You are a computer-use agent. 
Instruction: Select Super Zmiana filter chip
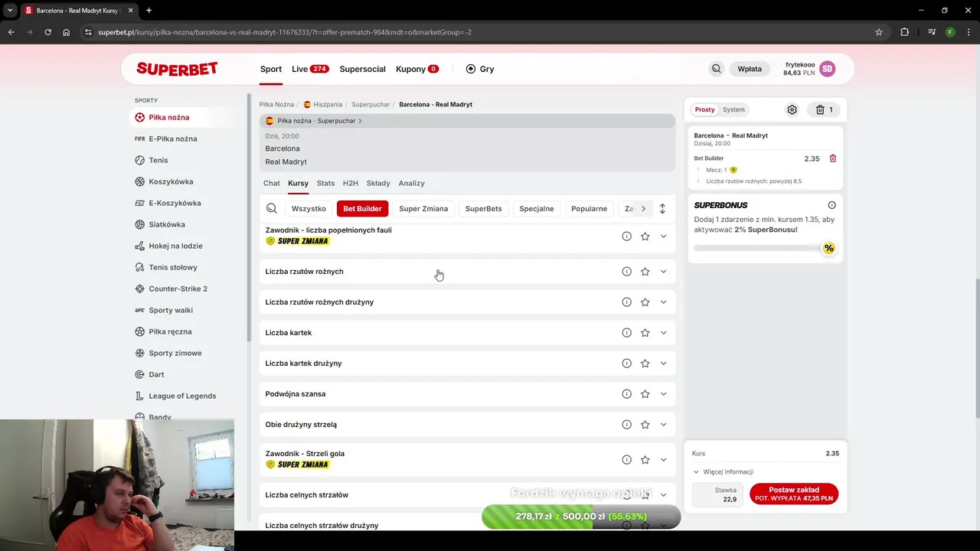click(x=423, y=208)
